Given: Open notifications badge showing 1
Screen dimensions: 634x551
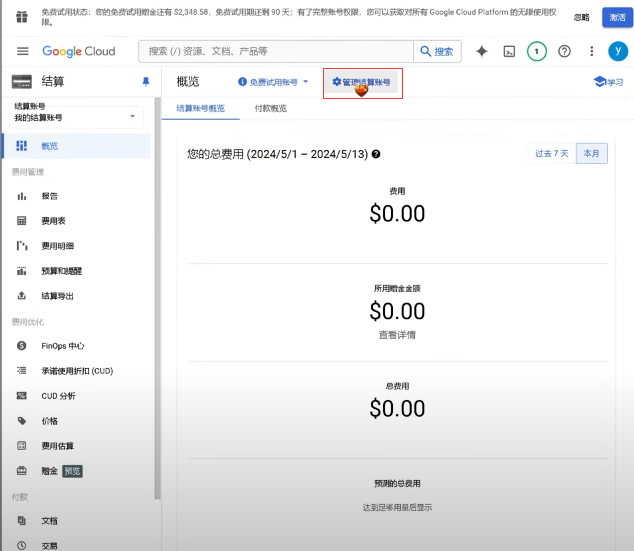Looking at the screenshot, I should (x=537, y=51).
